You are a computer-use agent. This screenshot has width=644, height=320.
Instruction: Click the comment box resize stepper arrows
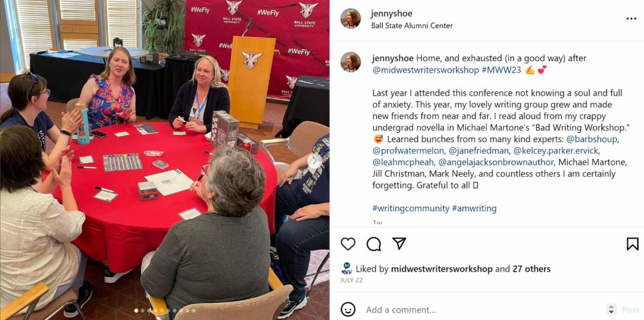pos(611,309)
